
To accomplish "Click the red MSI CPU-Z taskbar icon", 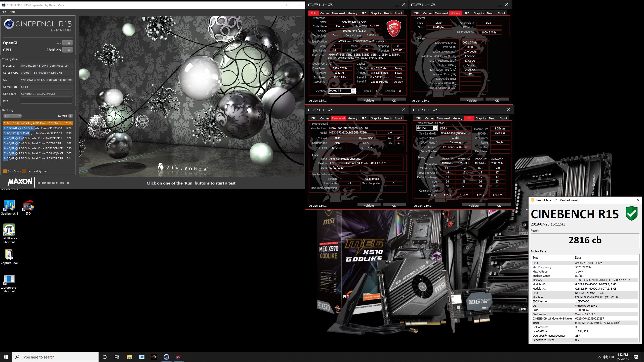I will pos(179,357).
